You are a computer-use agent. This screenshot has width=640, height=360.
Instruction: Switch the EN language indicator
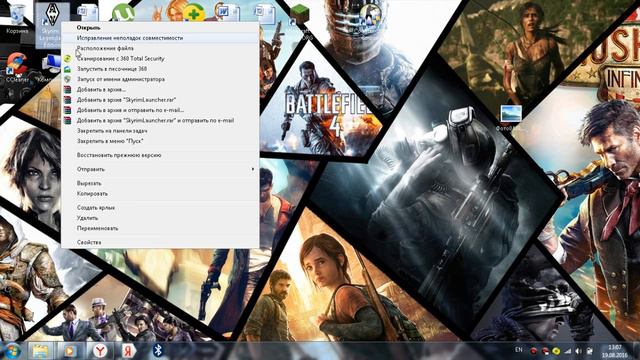pos(518,350)
